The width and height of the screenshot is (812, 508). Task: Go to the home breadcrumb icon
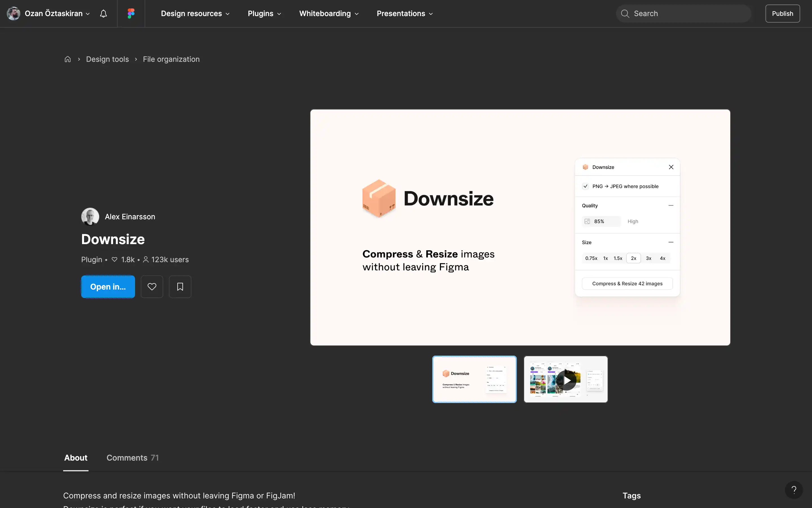(67, 59)
